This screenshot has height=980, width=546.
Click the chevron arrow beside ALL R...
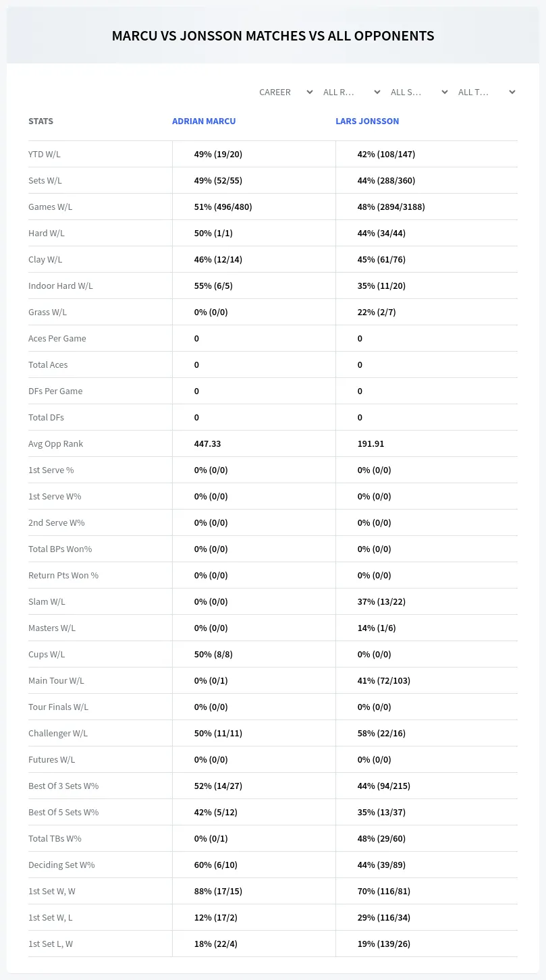click(377, 92)
